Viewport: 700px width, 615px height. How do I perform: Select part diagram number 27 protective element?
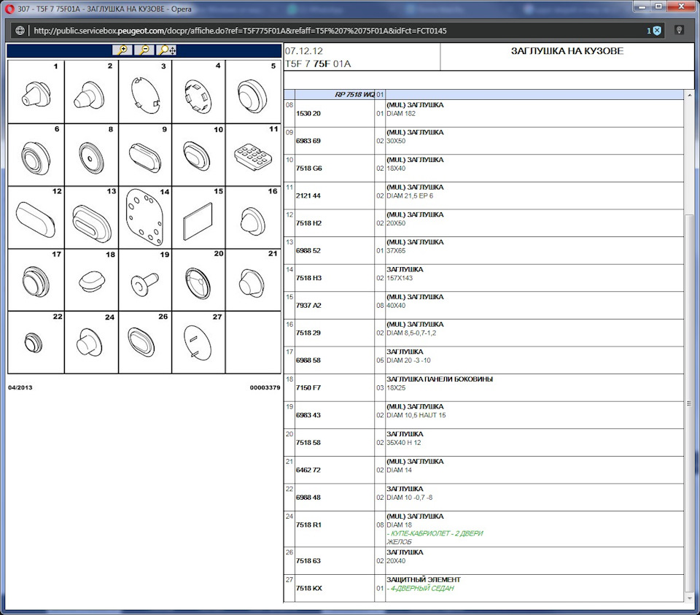tap(198, 343)
